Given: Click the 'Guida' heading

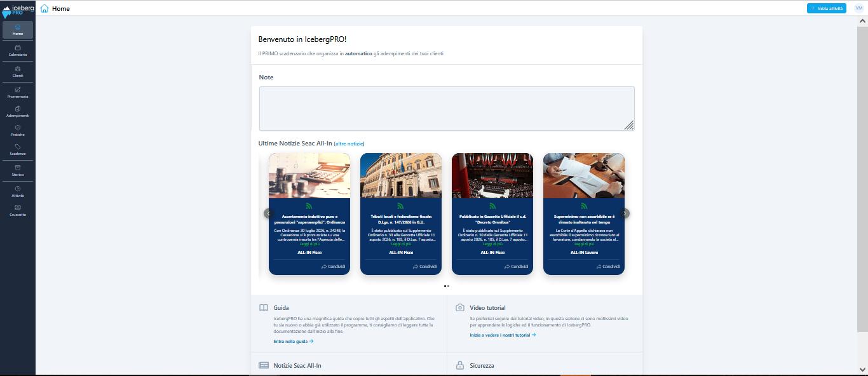Looking at the screenshot, I should coord(281,308).
